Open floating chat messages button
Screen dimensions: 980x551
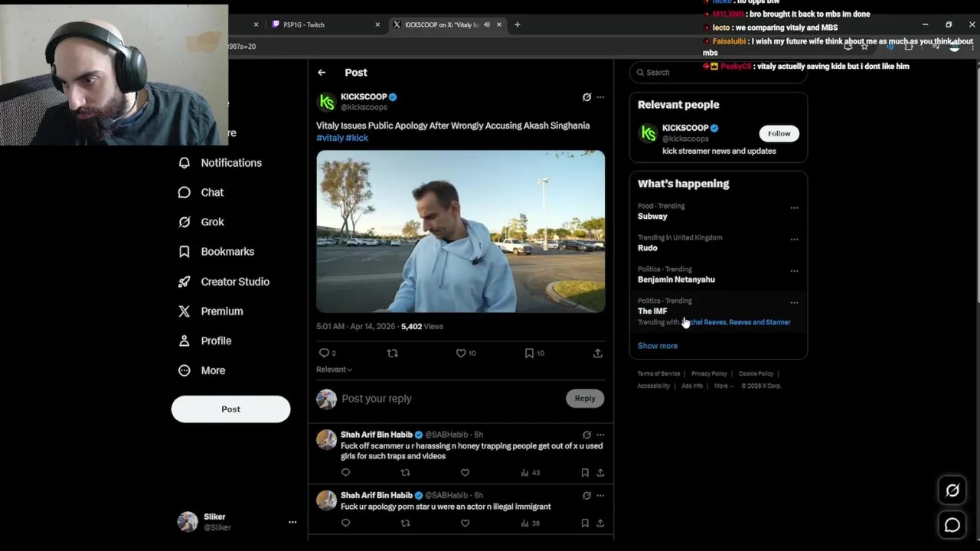[x=952, y=525]
